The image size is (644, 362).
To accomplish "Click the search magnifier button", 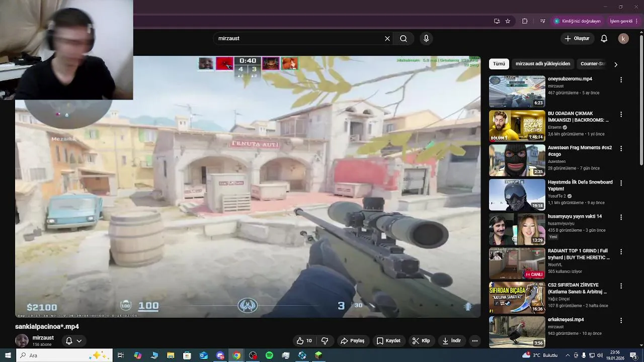I will 404,39.
